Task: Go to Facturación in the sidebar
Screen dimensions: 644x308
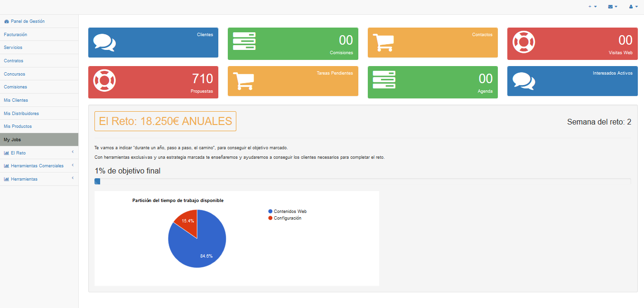Action: click(16, 35)
